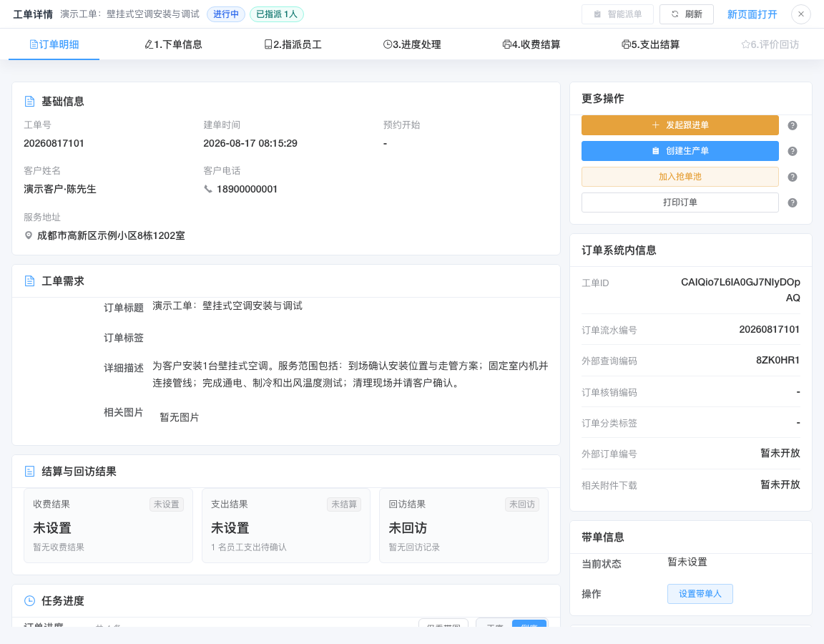The height and width of the screenshot is (644, 824).
Task: Click the document icon of 工单需求 header
Action: coord(30,281)
